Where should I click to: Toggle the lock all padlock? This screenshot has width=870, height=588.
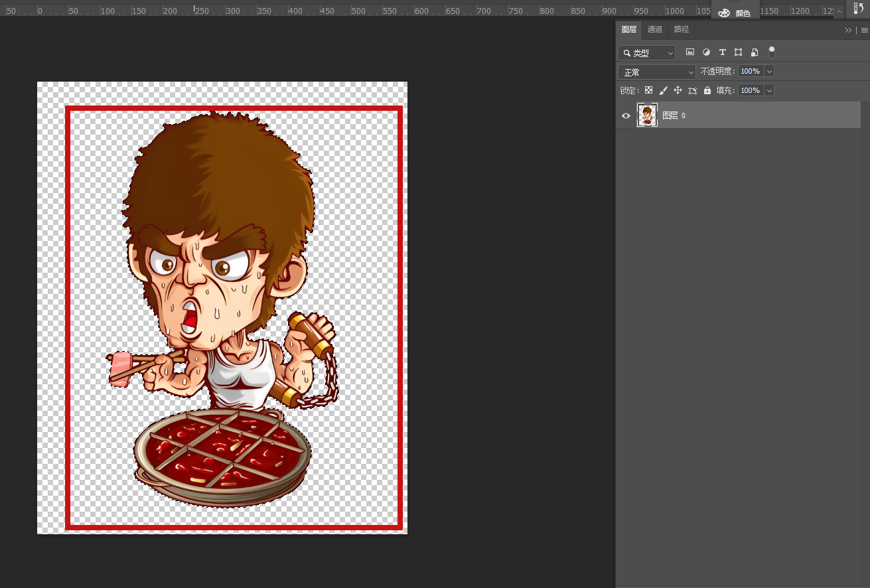pyautogui.click(x=707, y=90)
